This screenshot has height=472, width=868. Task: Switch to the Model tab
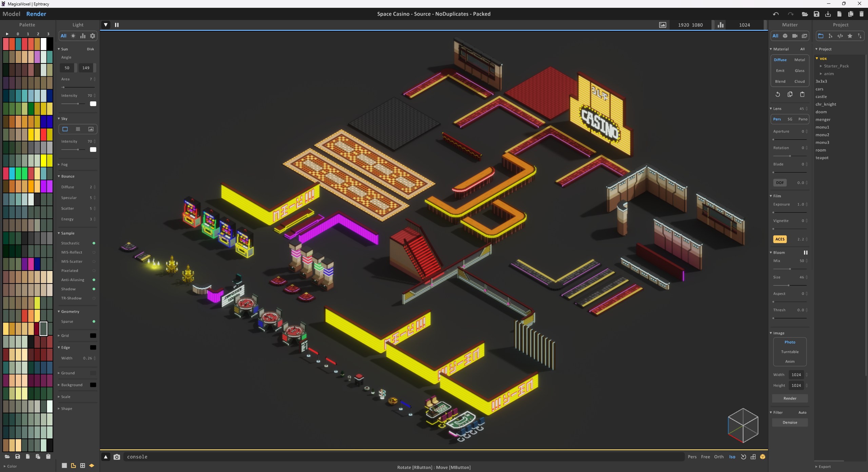pyautogui.click(x=11, y=14)
